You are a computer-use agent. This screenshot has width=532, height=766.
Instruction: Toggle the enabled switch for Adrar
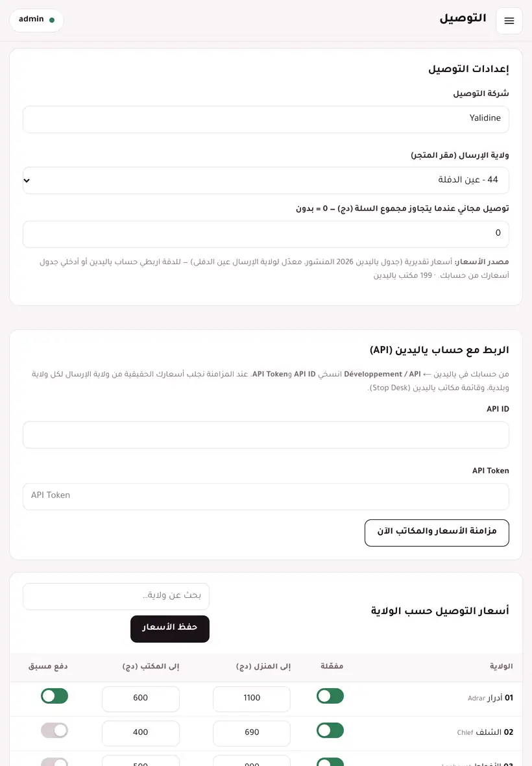coord(330,696)
